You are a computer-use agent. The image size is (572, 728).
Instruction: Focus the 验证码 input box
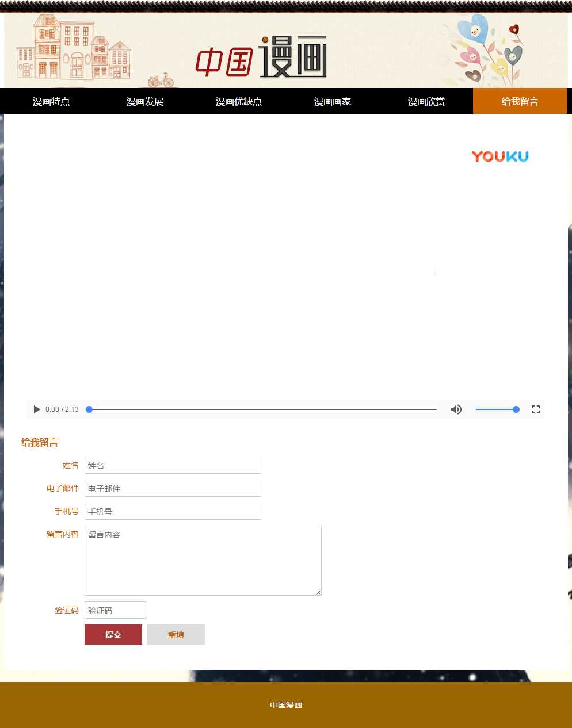pos(115,610)
